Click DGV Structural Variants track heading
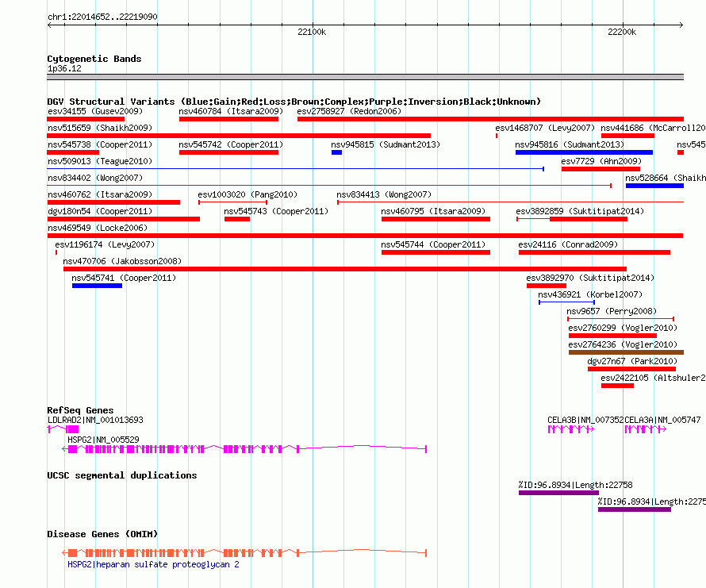The image size is (706, 588). point(294,102)
